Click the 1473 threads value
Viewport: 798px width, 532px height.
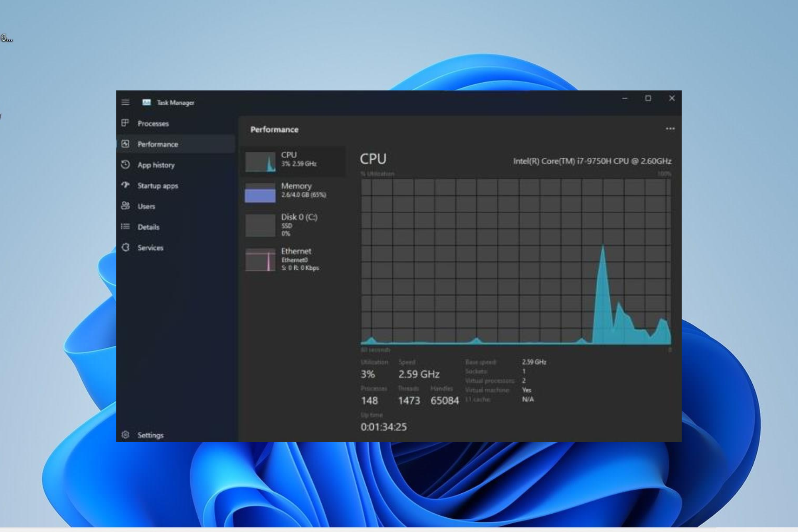click(409, 401)
